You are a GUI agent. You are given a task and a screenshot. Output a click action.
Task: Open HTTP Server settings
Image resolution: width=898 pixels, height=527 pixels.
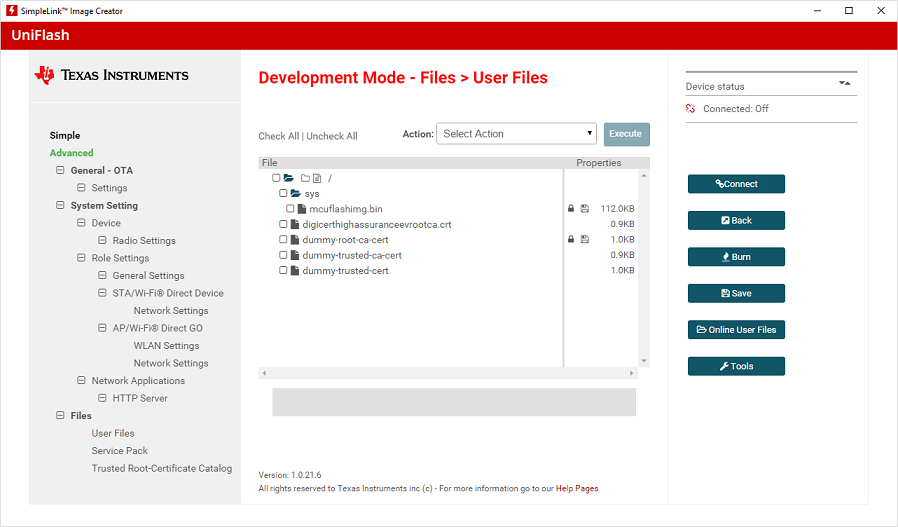(x=140, y=398)
